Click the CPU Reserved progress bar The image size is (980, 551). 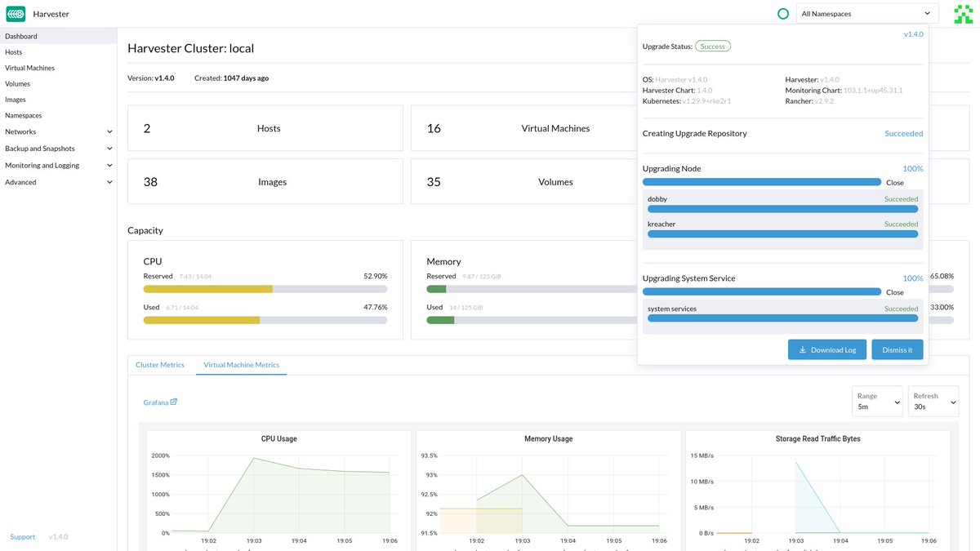(265, 289)
